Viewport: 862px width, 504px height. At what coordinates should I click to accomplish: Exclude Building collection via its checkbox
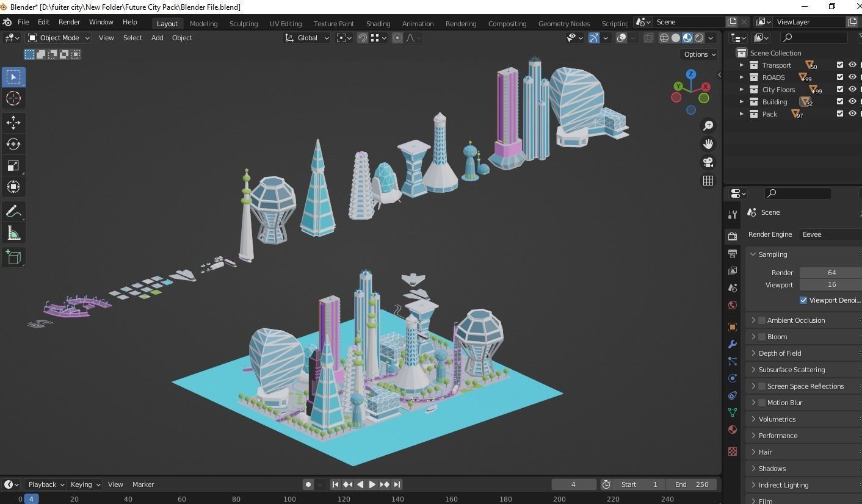840,101
